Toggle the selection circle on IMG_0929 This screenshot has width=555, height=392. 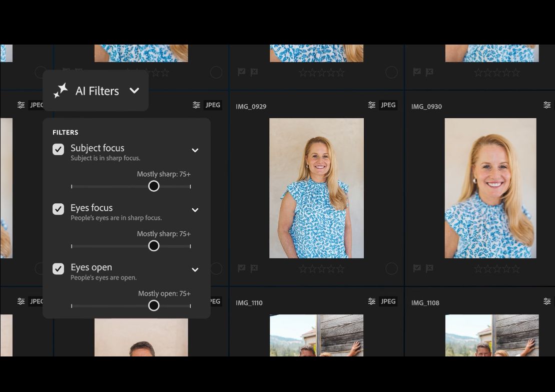391,268
